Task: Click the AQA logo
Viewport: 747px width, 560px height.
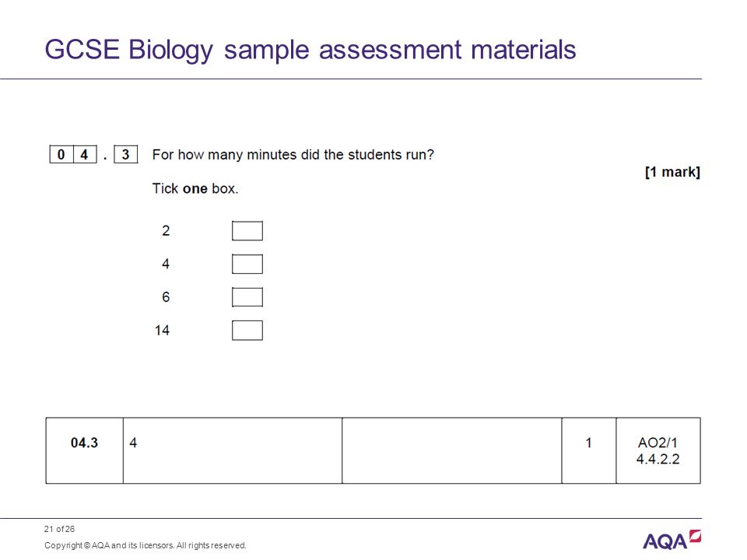Action: (x=672, y=540)
